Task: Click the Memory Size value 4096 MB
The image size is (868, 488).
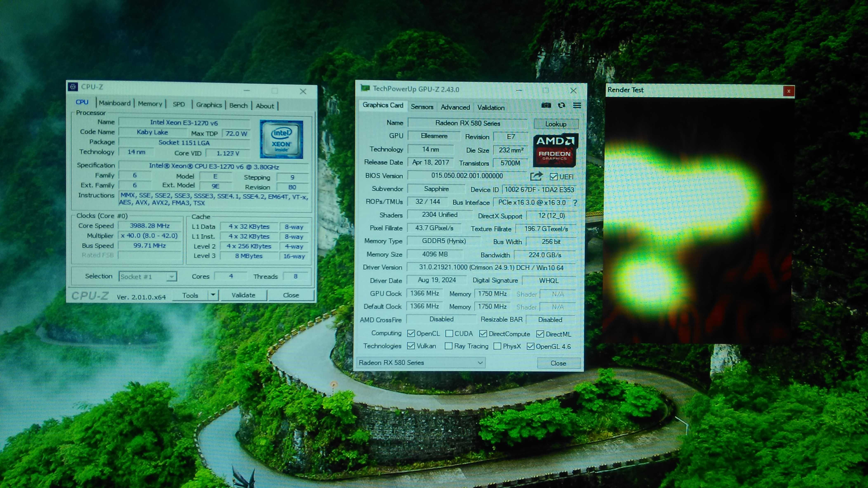Action: (435, 254)
